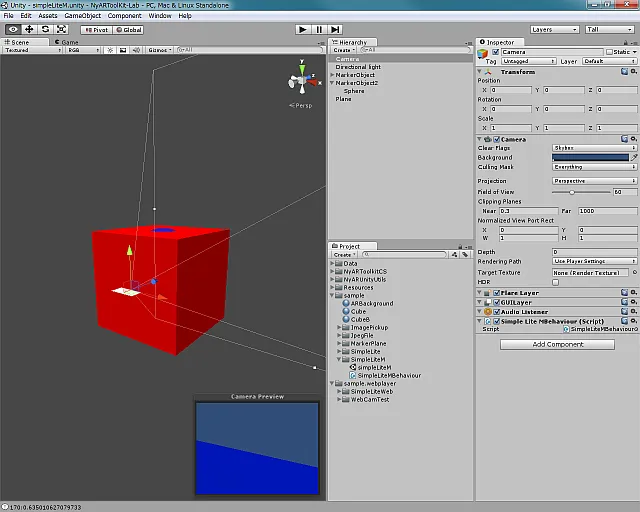640x512 pixels.
Task: Toggle Audio Listener component checkbox
Action: pos(496,312)
